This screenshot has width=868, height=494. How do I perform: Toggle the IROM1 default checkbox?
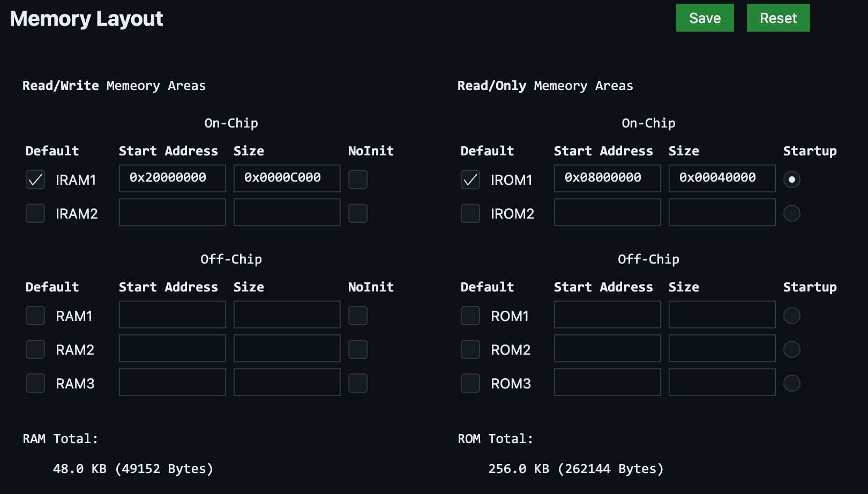pos(470,180)
